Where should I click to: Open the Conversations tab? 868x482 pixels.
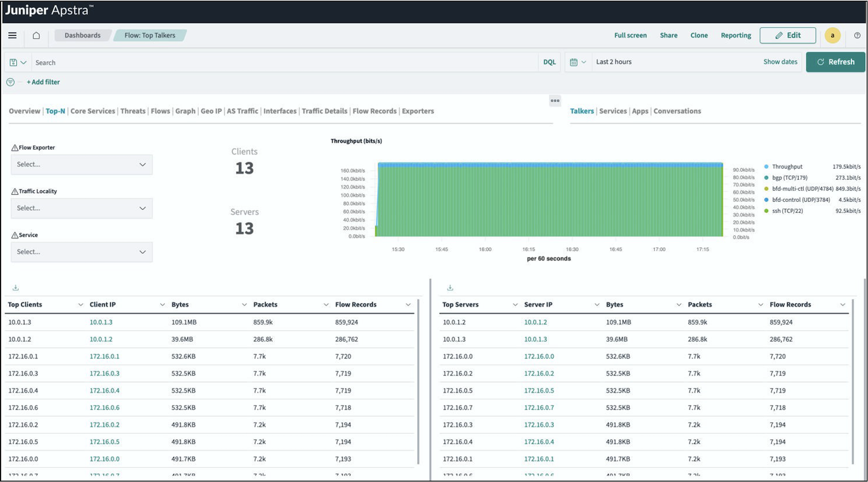click(677, 111)
